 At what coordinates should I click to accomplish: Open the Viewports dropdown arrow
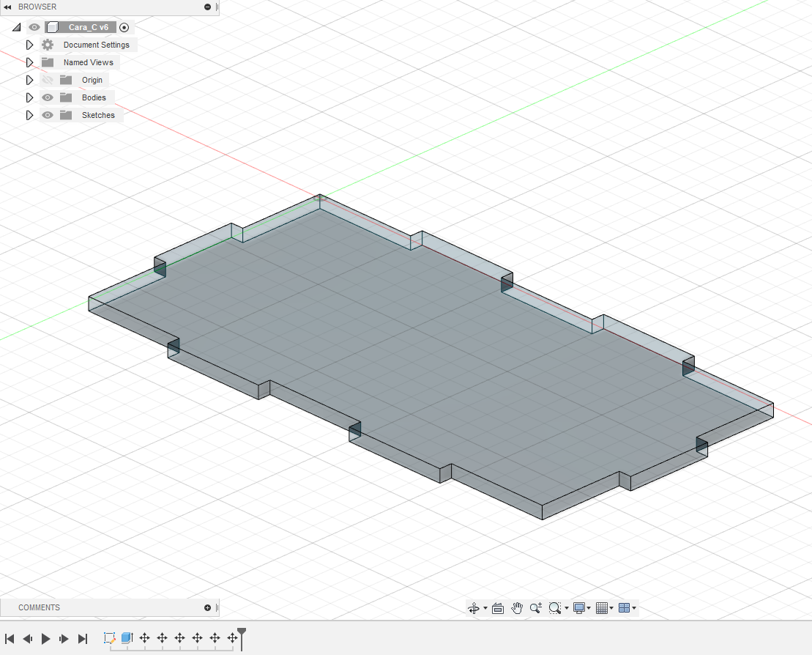coord(634,608)
